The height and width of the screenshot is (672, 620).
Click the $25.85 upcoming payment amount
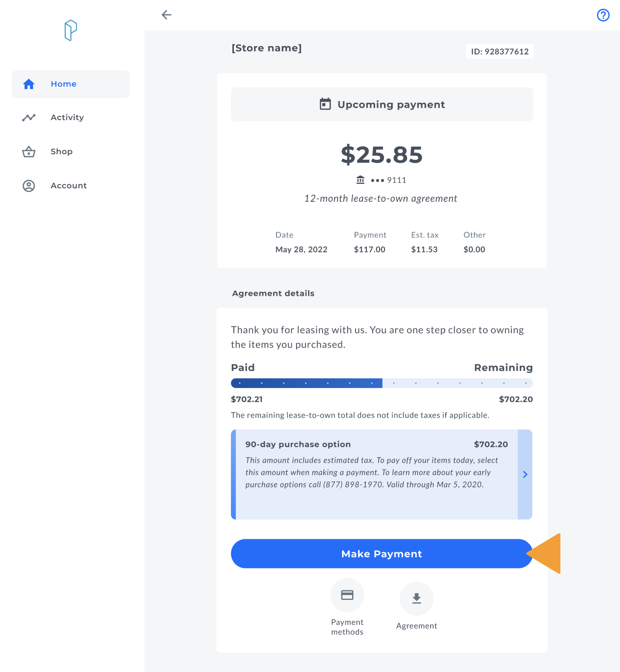coord(382,155)
